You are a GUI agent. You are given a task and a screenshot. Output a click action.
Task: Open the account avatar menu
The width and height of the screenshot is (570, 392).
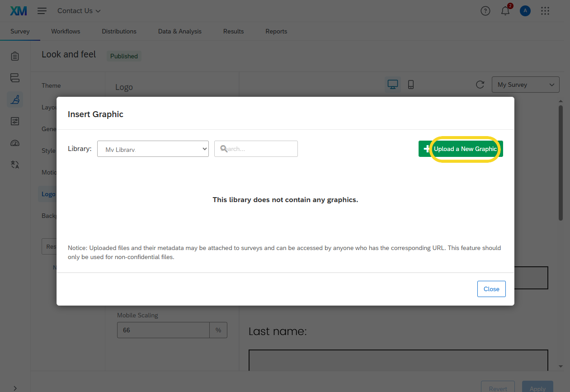(x=525, y=11)
